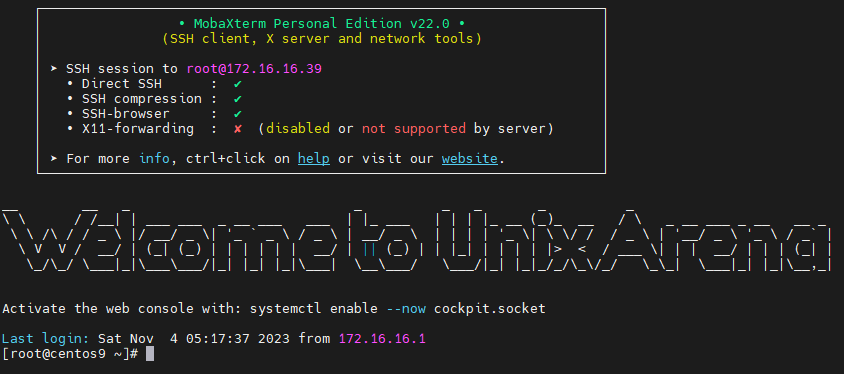Image resolution: width=844 pixels, height=374 pixels.
Task: Click the red not supported text
Action: 413,129
